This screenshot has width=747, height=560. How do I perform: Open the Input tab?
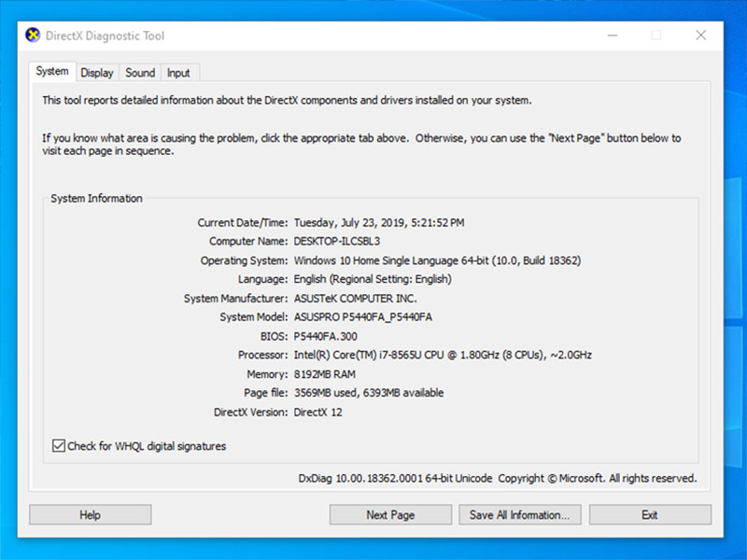click(x=178, y=73)
